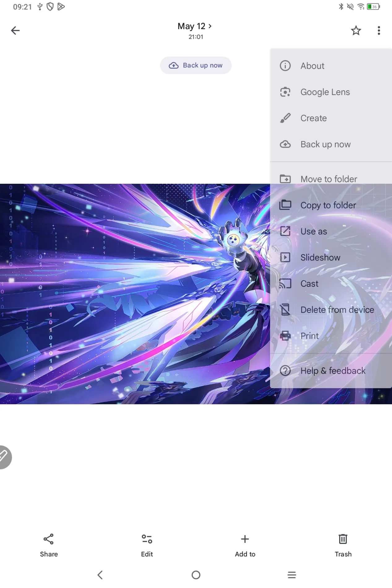Viewport: 392px width, 588px height.
Task: Open Help & feedback
Action: 331,371
